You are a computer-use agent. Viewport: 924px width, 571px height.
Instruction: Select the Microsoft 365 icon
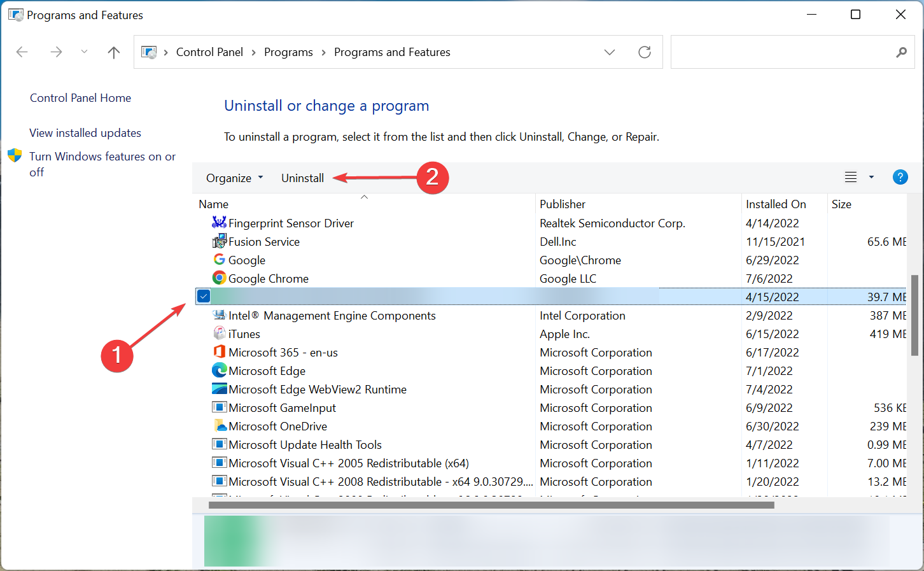(x=220, y=352)
